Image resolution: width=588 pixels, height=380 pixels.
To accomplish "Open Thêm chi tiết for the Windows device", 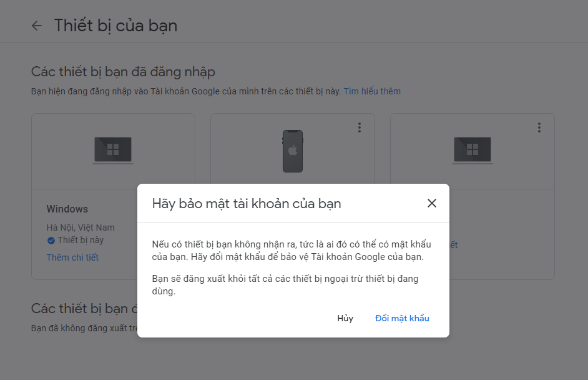I will [x=72, y=257].
